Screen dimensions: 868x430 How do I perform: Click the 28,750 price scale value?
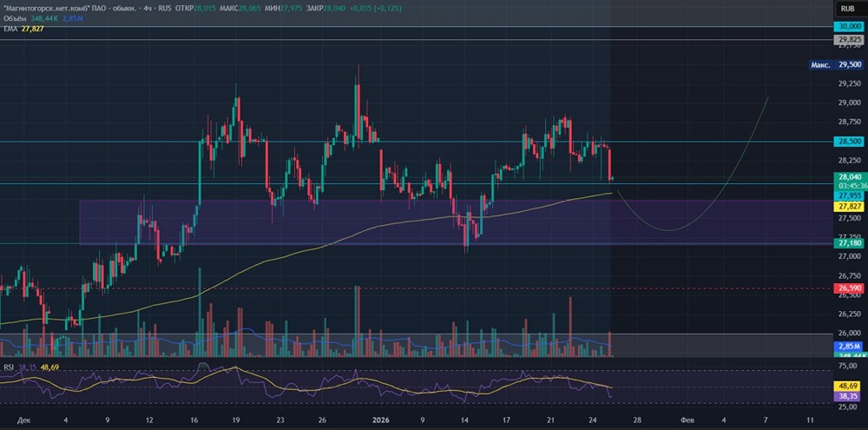point(851,122)
